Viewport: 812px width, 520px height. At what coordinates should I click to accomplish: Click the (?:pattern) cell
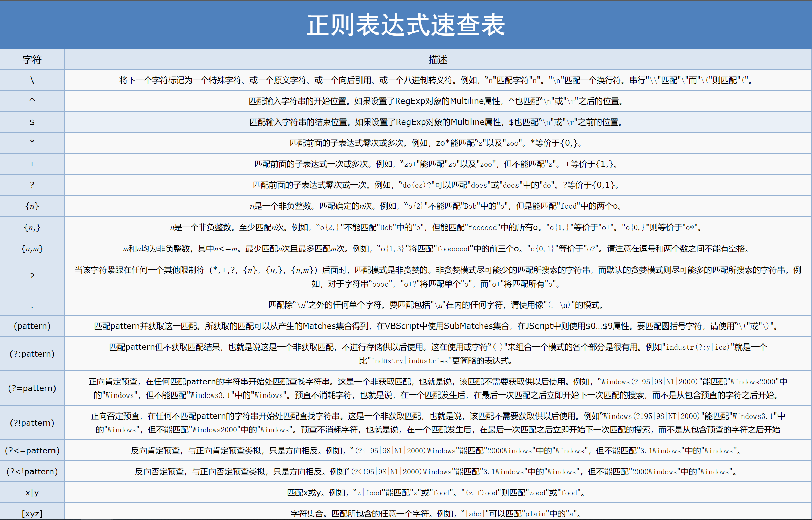32,354
